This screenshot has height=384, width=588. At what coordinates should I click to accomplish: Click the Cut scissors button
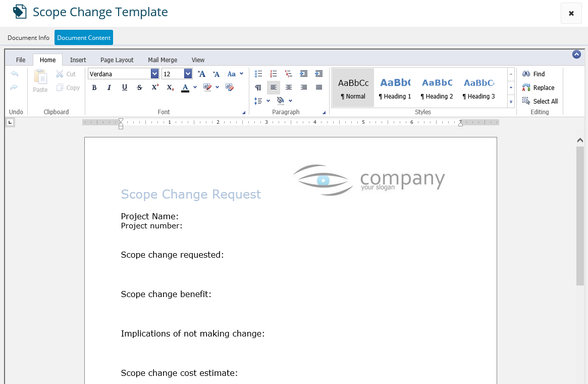tap(66, 74)
